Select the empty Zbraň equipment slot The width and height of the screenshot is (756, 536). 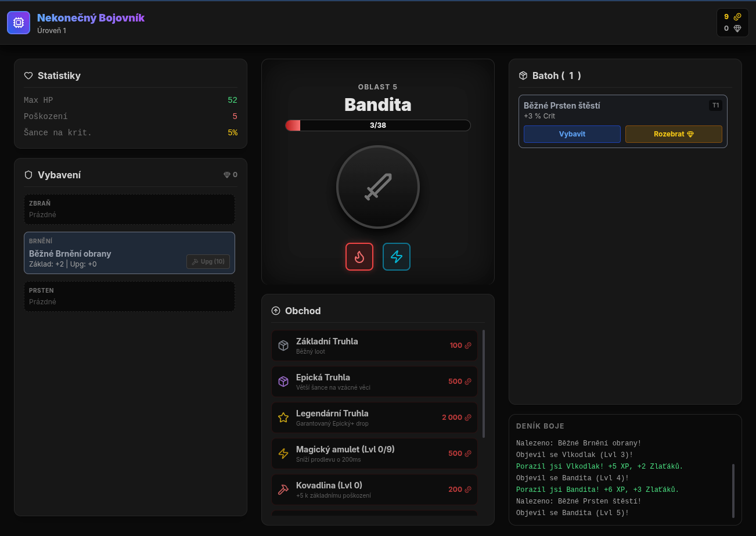(129, 209)
